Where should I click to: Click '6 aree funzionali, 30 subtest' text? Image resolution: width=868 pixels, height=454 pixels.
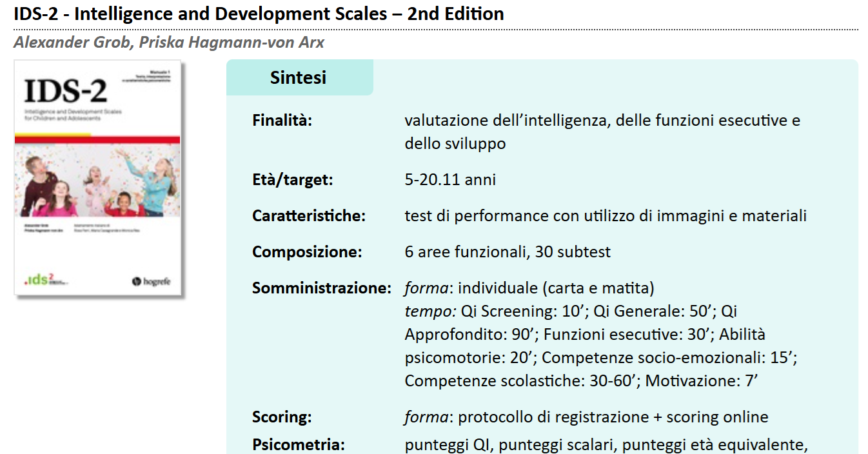(508, 252)
